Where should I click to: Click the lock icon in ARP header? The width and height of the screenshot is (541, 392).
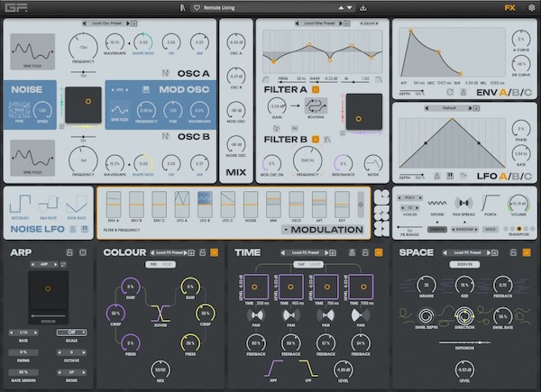[x=69, y=252]
